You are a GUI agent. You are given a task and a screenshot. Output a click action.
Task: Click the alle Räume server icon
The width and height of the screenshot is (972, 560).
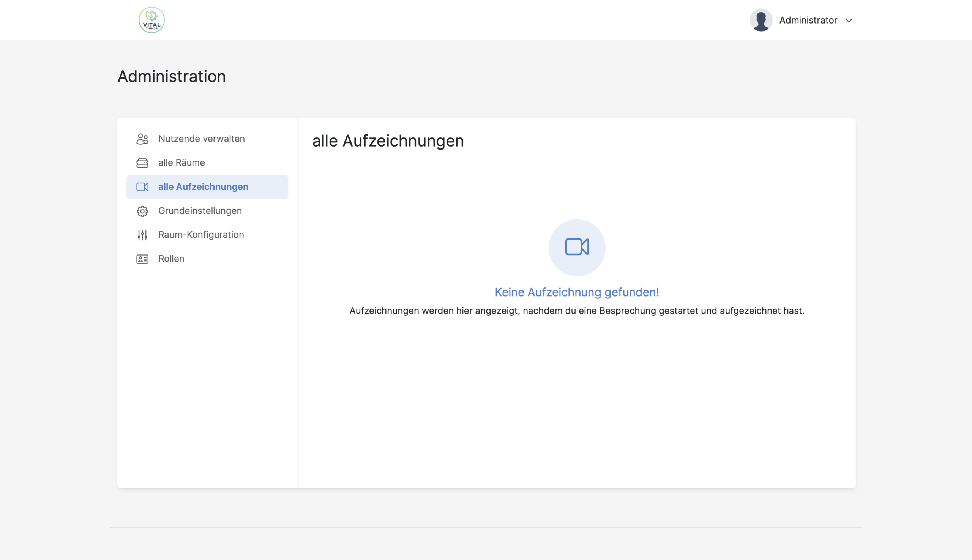point(142,163)
